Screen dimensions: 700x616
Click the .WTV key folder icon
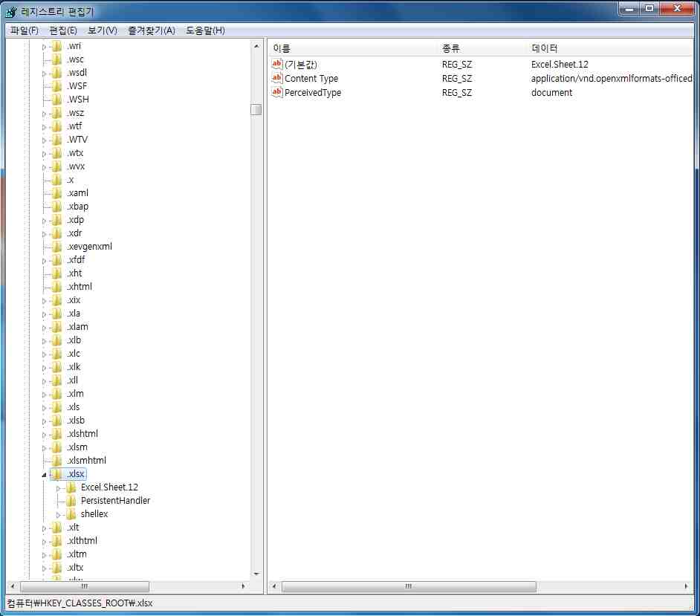56,139
